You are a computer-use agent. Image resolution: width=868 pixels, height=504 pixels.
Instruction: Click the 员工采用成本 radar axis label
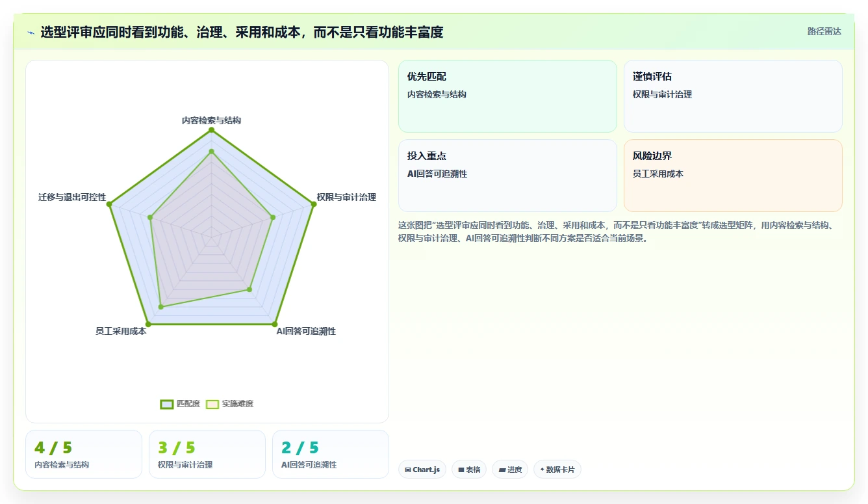(121, 331)
